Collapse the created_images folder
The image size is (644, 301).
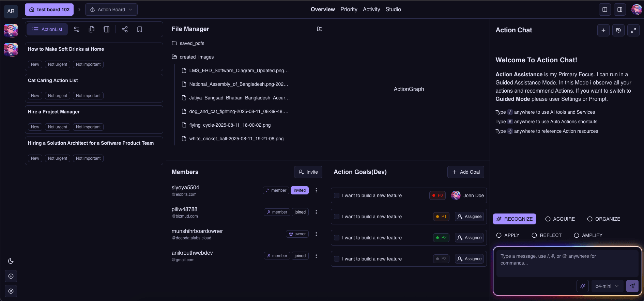click(x=193, y=57)
